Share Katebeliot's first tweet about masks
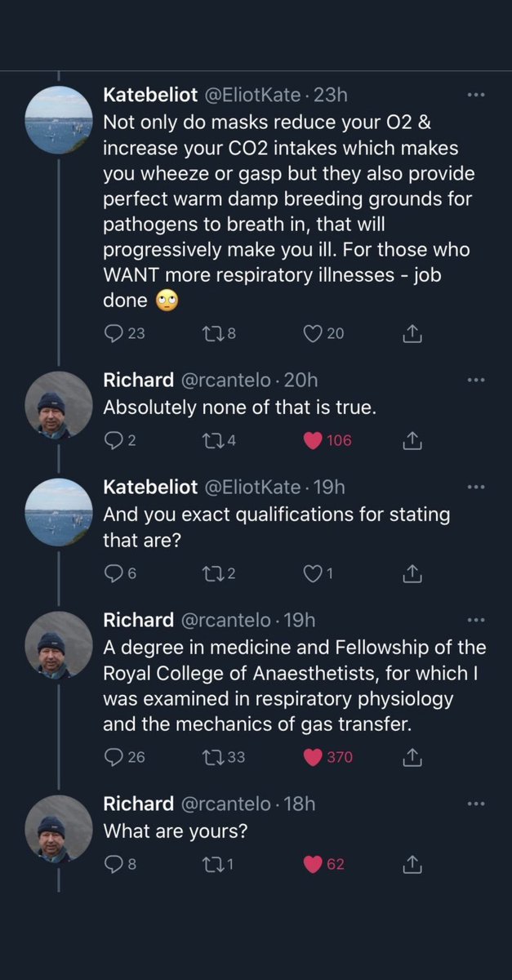This screenshot has width=512, height=980. pyautogui.click(x=412, y=332)
